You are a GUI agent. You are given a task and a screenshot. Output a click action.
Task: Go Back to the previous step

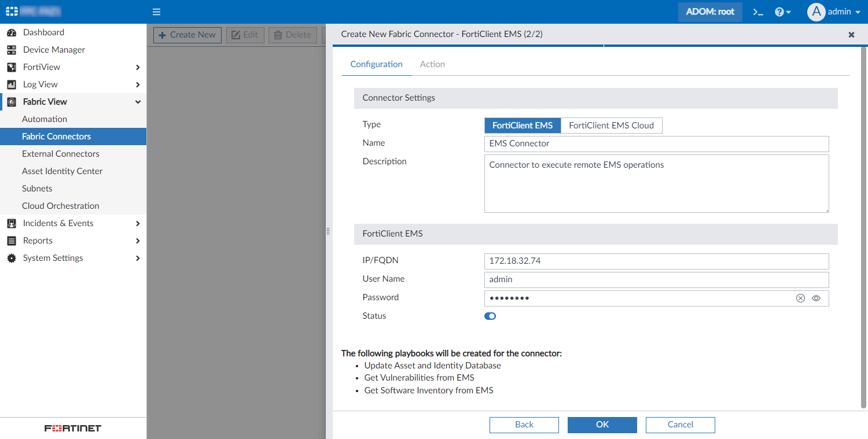click(524, 425)
